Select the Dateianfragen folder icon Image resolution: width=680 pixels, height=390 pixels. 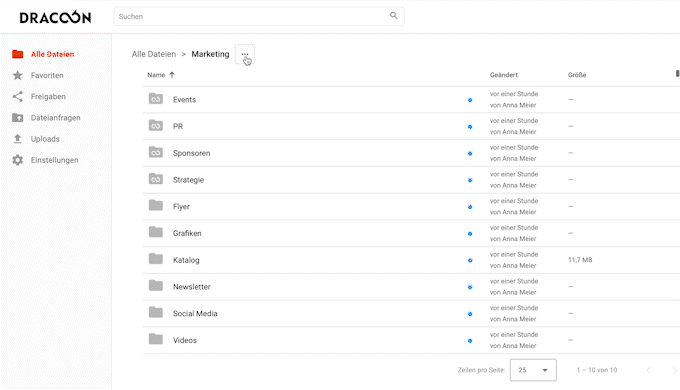(17, 118)
